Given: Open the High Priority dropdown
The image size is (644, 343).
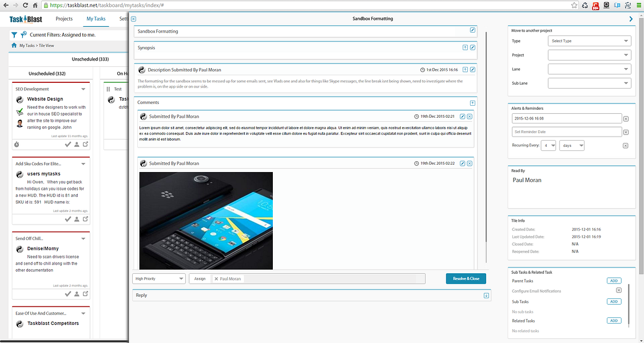Looking at the screenshot, I should pyautogui.click(x=159, y=278).
